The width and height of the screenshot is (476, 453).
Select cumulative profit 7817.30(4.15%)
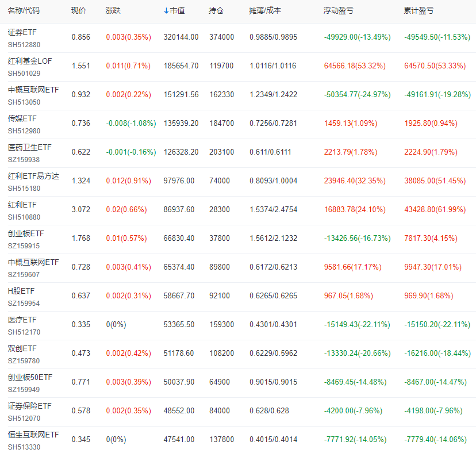click(431, 239)
